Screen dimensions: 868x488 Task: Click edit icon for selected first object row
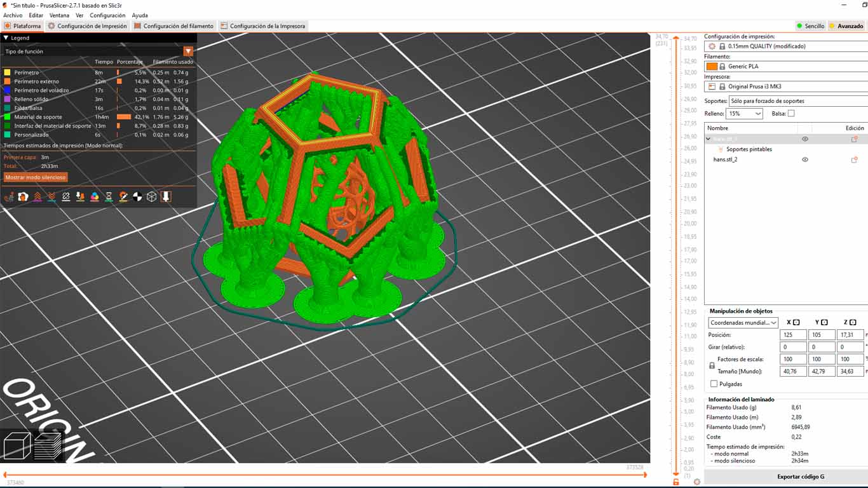pyautogui.click(x=855, y=139)
